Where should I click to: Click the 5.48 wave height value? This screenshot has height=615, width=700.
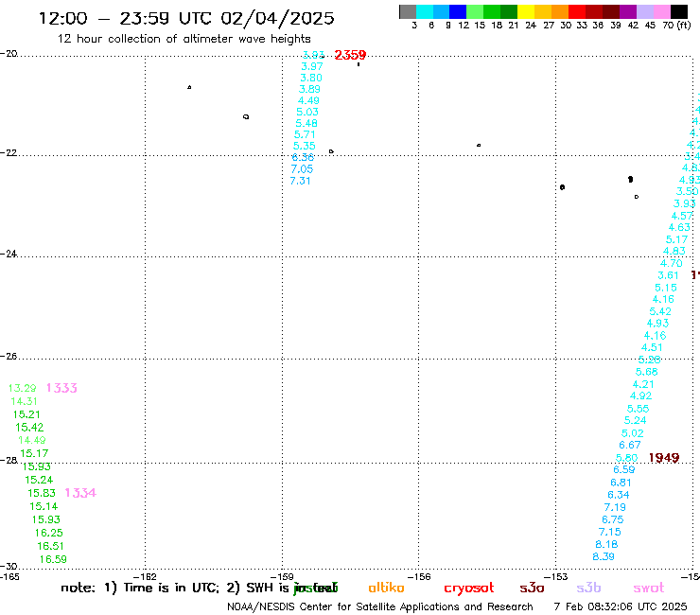click(x=306, y=123)
